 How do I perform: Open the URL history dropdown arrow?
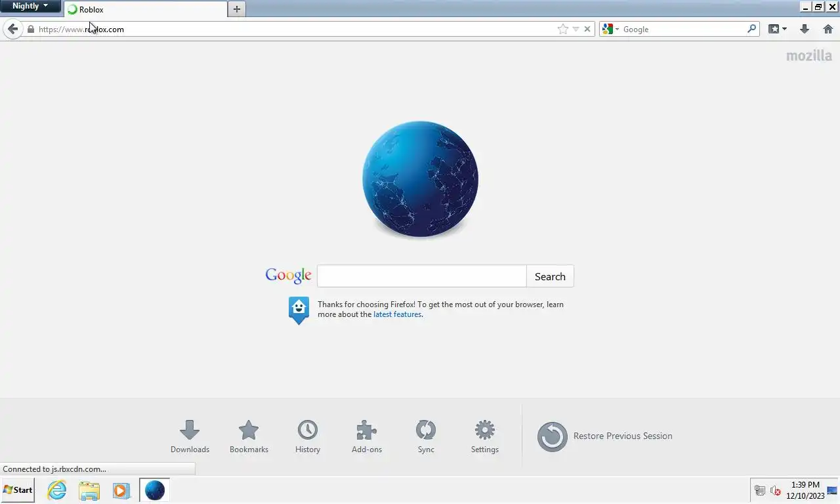576,29
